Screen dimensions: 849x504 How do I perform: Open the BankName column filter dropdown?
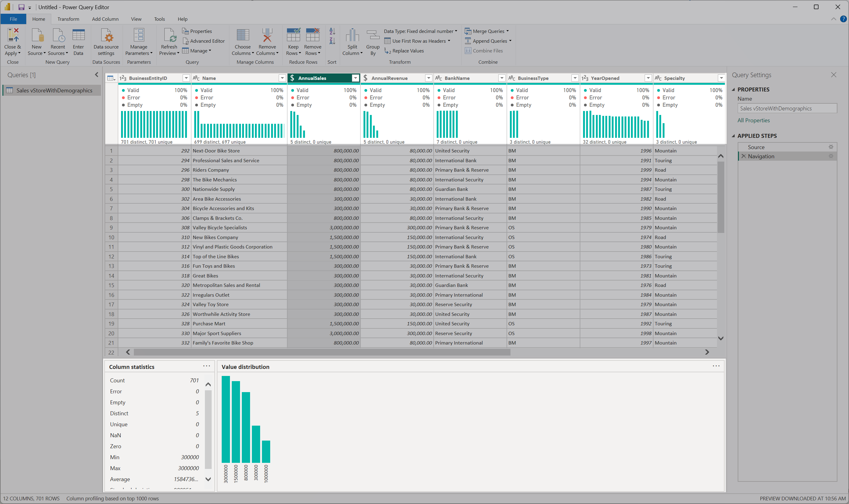point(502,78)
